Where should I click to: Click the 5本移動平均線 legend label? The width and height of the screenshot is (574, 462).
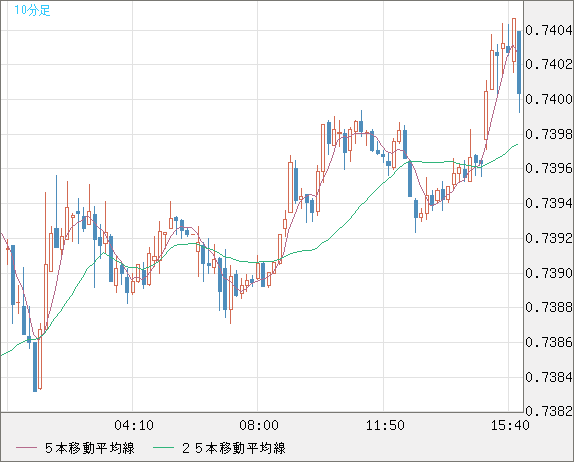tap(90, 448)
